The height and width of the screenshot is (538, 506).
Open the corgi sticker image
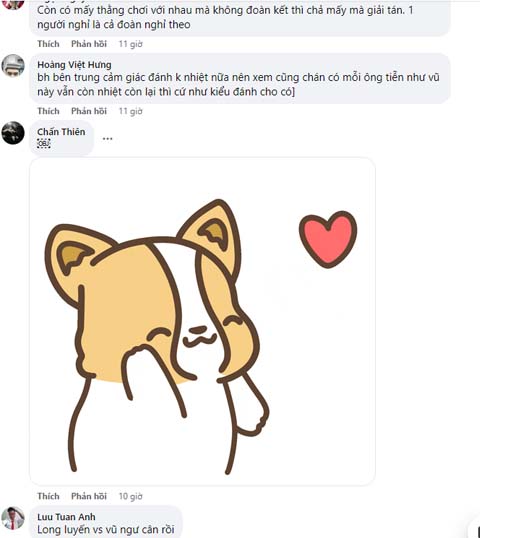click(x=202, y=321)
